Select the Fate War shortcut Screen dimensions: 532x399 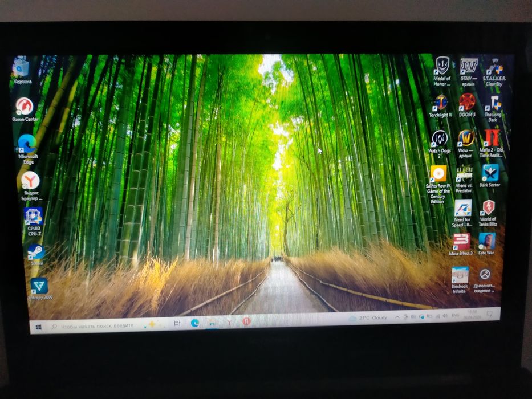[x=486, y=244]
